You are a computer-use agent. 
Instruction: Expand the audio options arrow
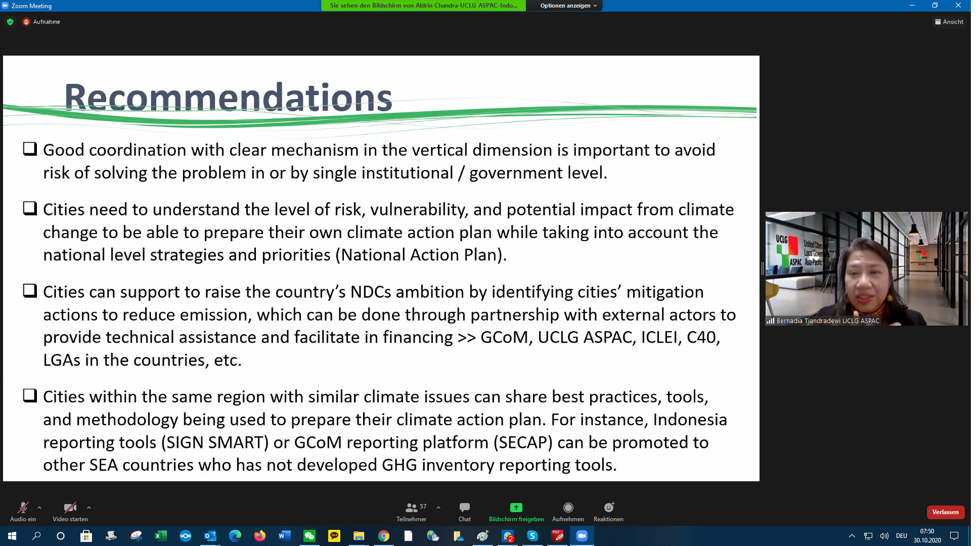pos(39,508)
